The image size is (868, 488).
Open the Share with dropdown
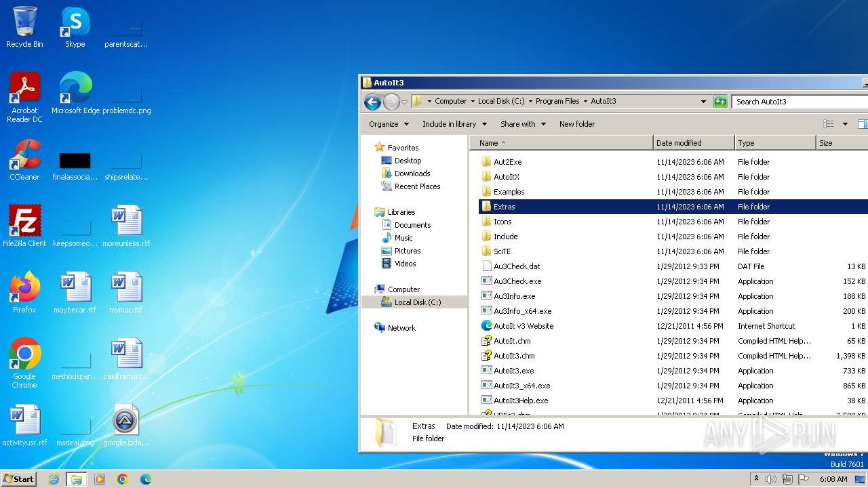523,124
